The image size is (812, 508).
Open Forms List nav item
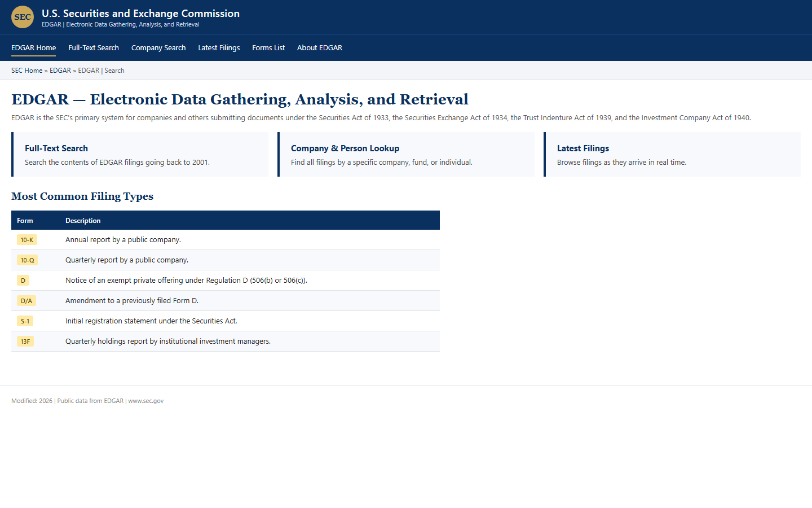[x=268, y=48]
